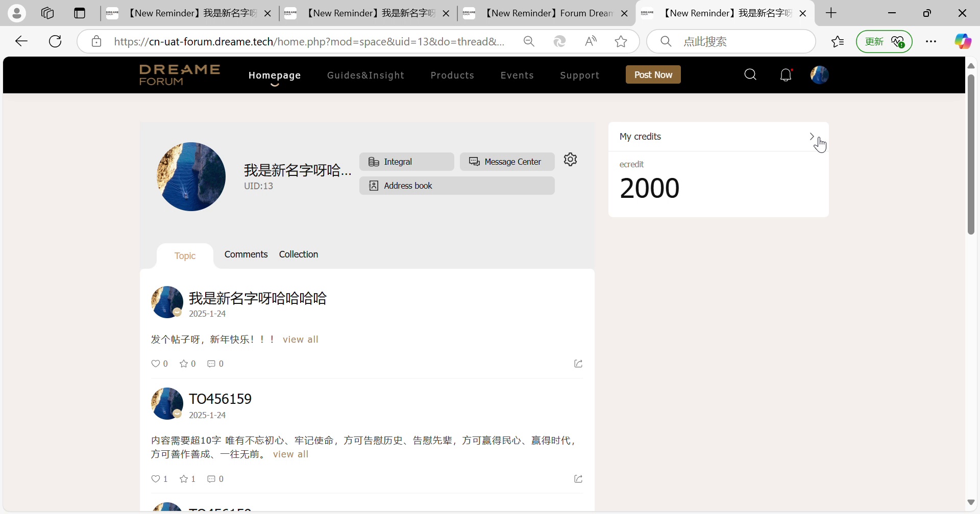The height and width of the screenshot is (514, 980).
Task: Share the first post via share icon
Action: [578, 364]
